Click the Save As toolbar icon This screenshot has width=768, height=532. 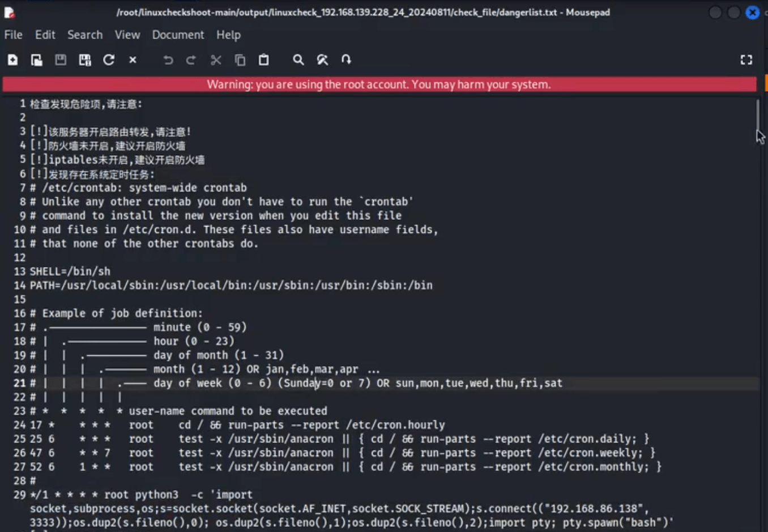pyautogui.click(x=85, y=59)
